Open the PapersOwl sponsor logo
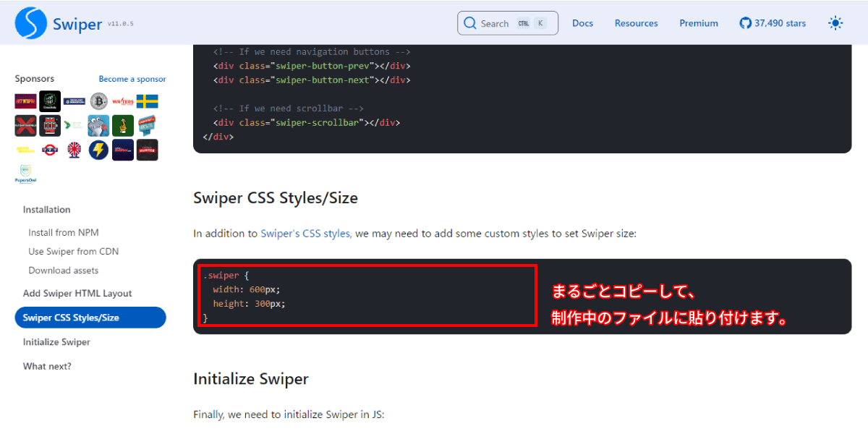Image resolution: width=868 pixels, height=434 pixels. 25,174
